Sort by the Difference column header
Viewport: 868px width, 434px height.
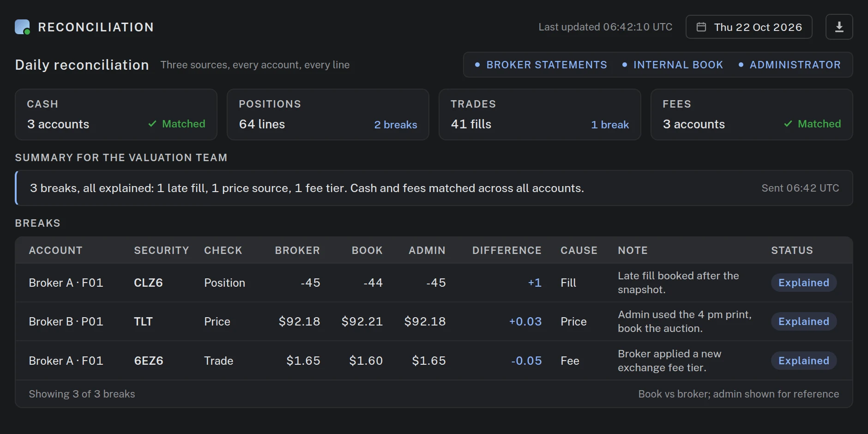(x=506, y=250)
